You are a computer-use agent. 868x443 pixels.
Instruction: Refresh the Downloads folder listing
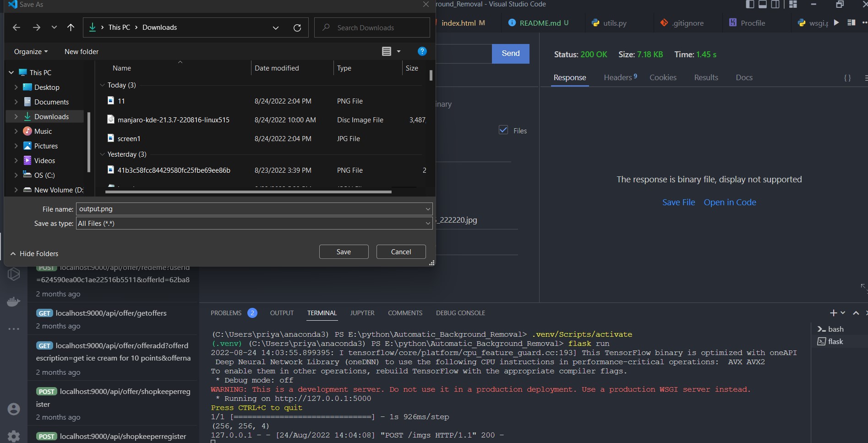297,27
